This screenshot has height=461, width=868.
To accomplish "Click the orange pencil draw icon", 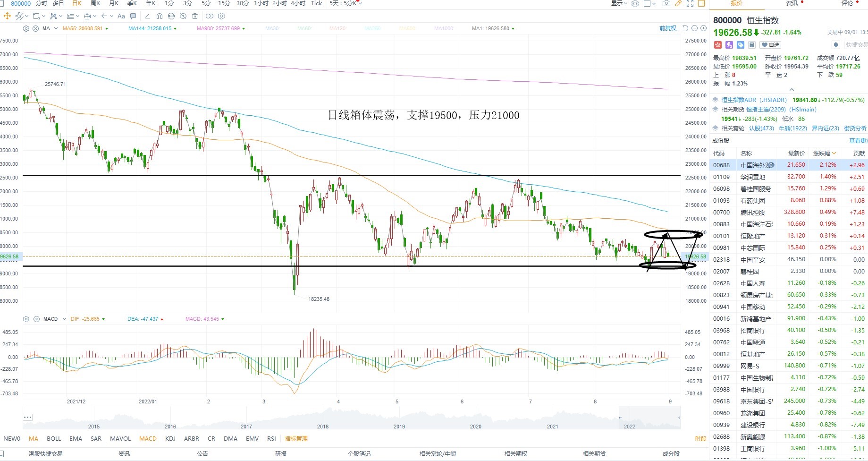I will pyautogui.click(x=678, y=3).
